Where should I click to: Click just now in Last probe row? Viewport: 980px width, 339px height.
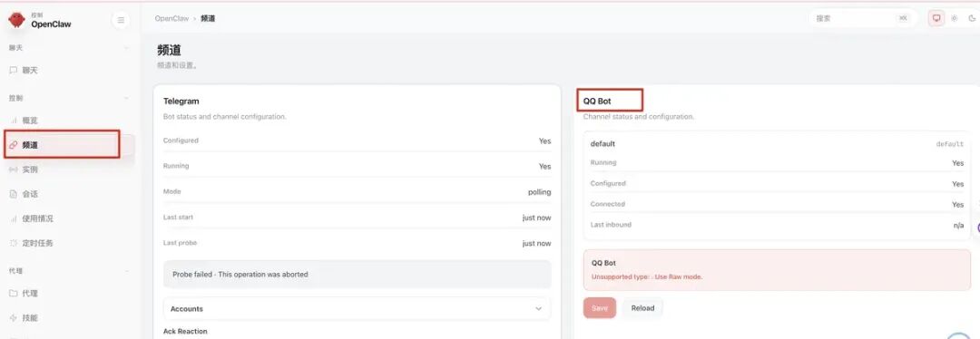click(537, 244)
